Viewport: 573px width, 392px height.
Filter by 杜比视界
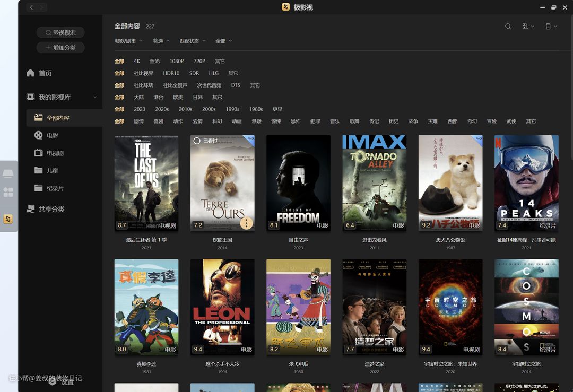[143, 73]
